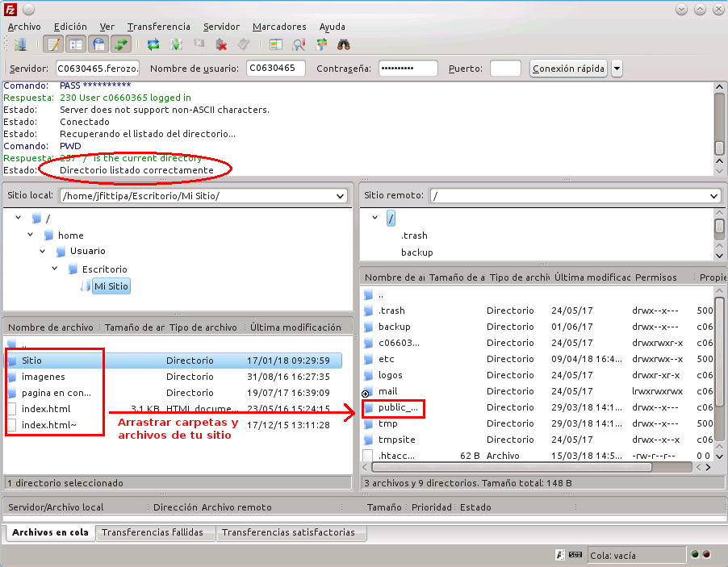Toggle synchronized browsing in the toolbar

[321, 44]
